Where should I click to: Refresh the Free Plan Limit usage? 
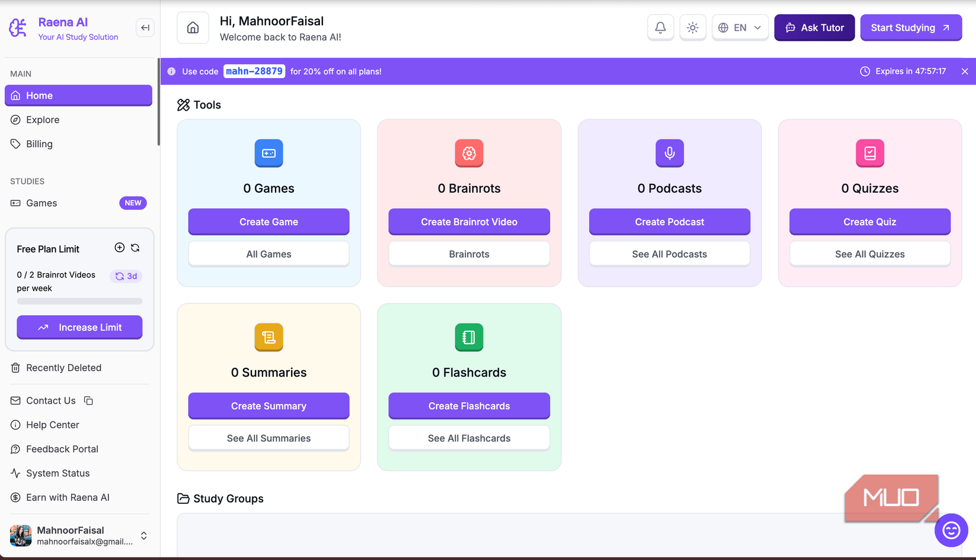pos(135,248)
